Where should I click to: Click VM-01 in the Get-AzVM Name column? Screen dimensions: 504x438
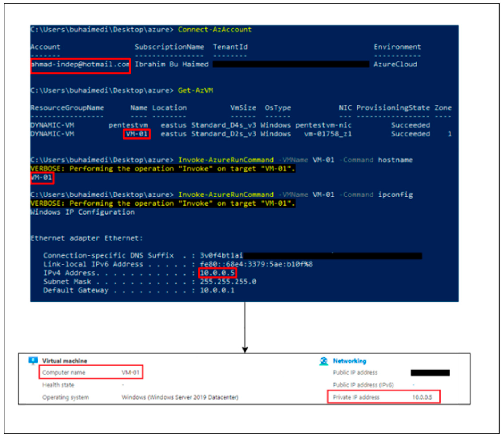(137, 134)
